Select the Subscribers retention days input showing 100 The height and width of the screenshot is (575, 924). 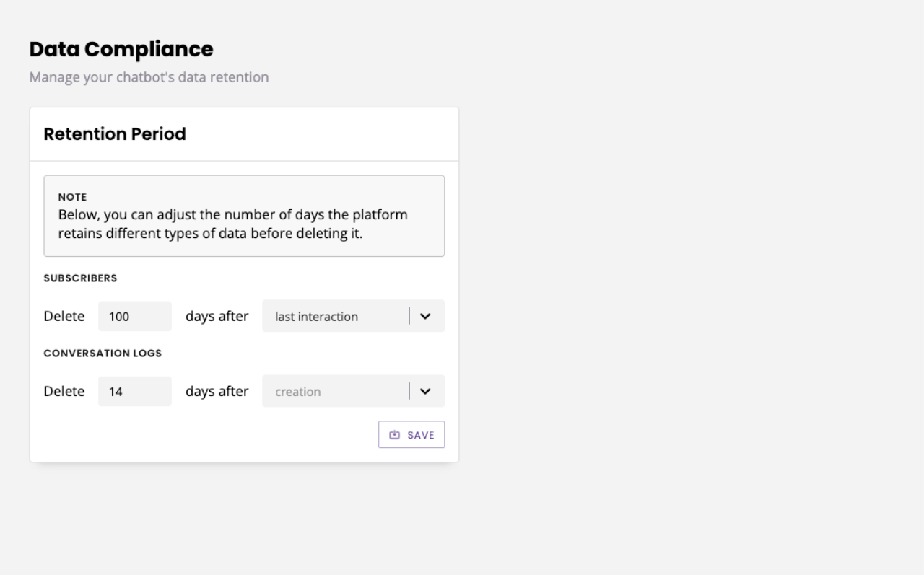[135, 316]
